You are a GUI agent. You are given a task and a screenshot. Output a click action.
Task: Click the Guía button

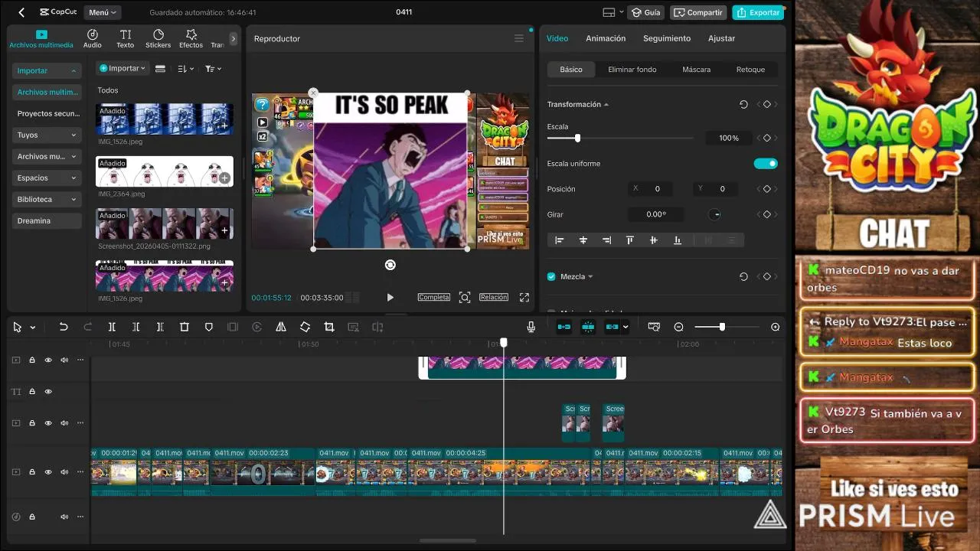click(x=645, y=12)
